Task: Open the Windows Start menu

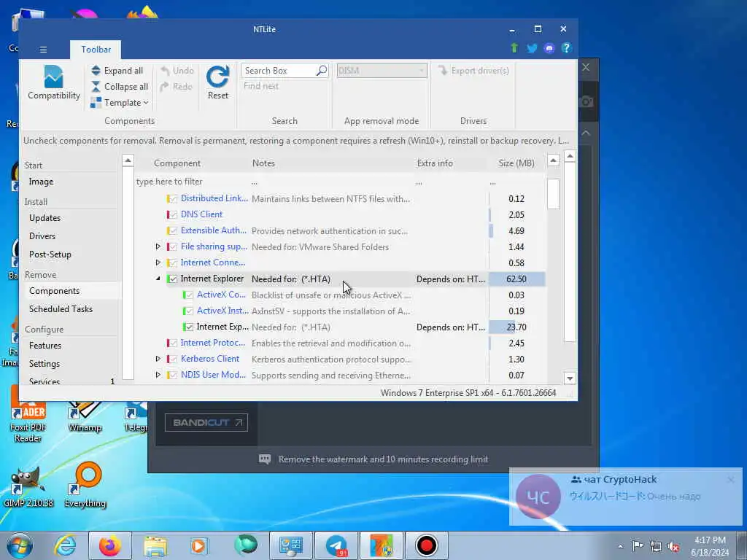Action: tap(20, 545)
